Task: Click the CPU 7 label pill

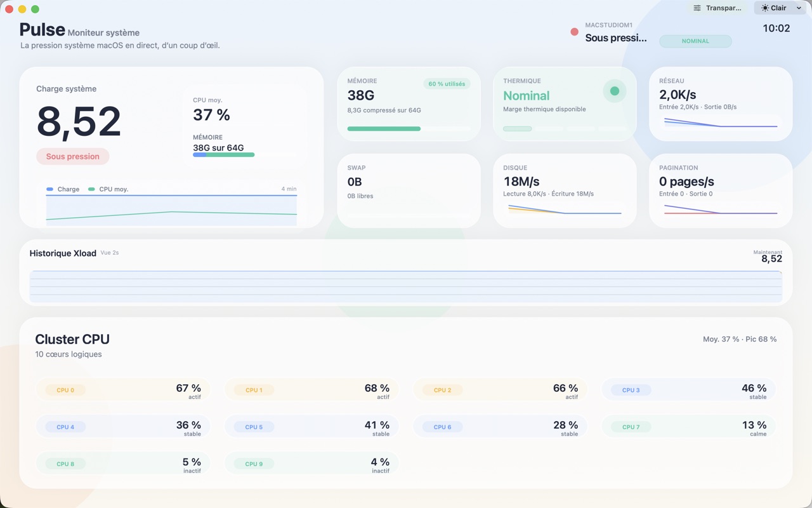Action: point(631,427)
